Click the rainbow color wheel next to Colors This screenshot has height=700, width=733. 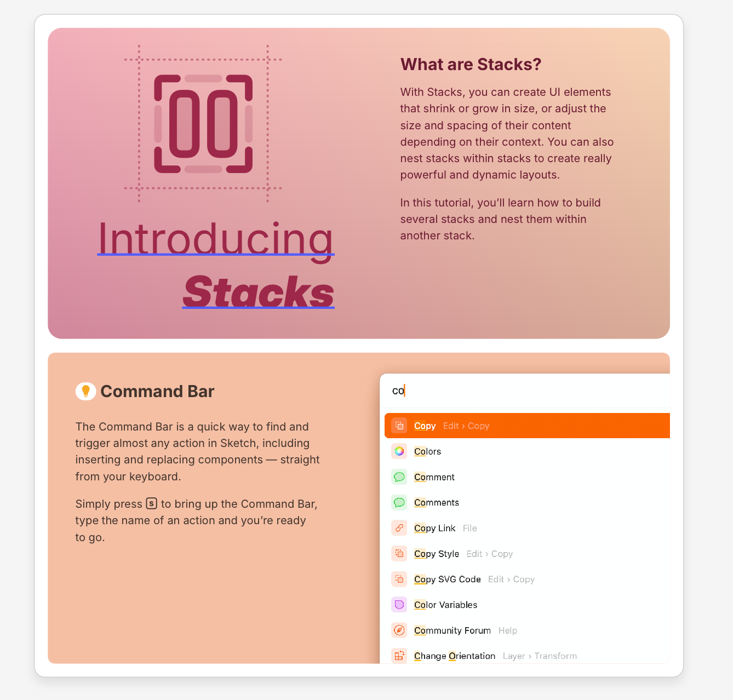click(x=399, y=451)
